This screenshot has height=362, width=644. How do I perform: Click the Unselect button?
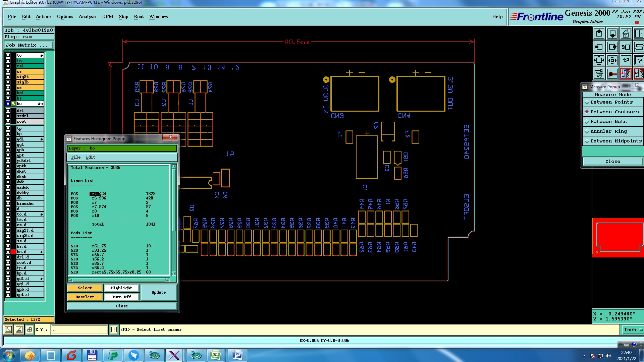[x=85, y=297]
